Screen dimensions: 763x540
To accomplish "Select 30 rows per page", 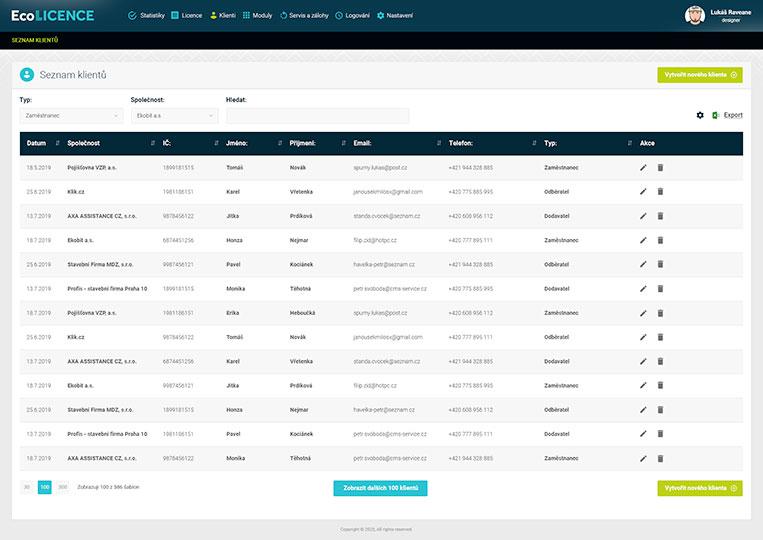I will tap(27, 487).
